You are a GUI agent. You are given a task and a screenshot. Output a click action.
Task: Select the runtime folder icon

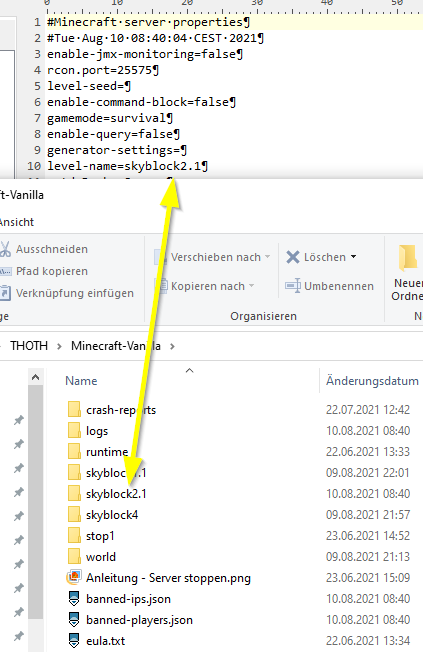[x=74, y=452]
